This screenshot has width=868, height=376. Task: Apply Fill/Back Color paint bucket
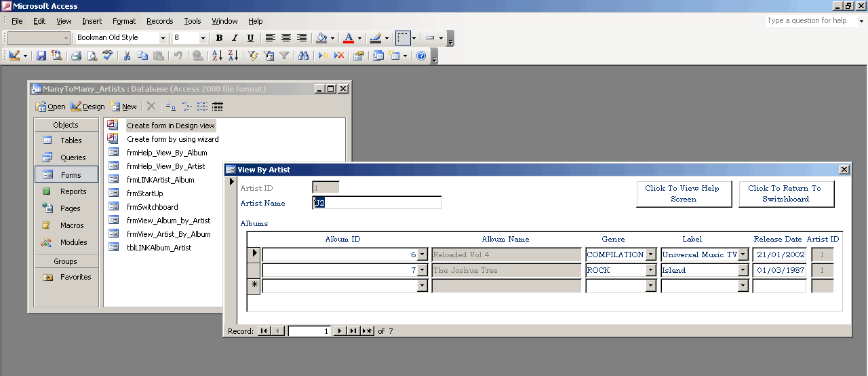(322, 38)
